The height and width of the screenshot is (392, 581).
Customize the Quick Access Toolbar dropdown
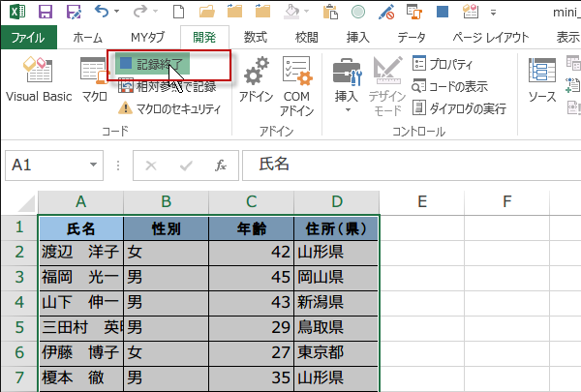(x=493, y=13)
